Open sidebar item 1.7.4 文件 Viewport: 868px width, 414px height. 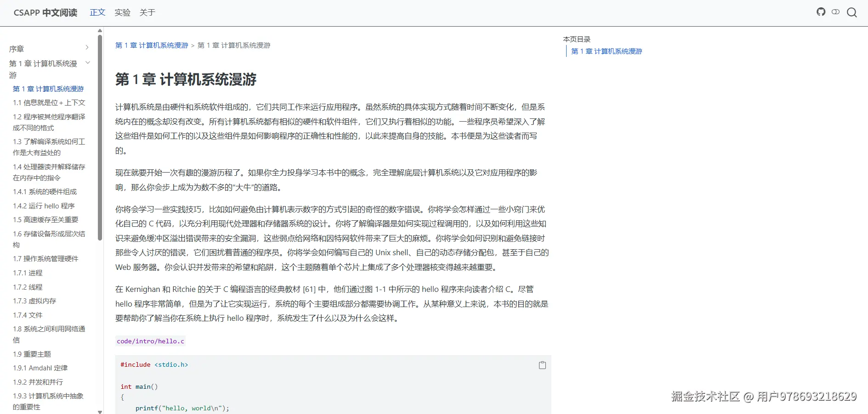point(28,315)
